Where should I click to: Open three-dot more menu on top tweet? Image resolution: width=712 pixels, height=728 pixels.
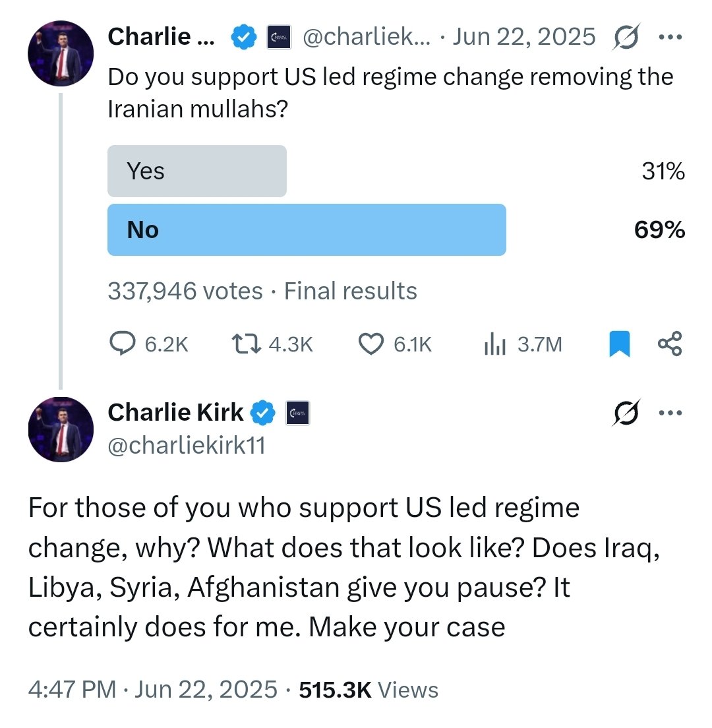click(670, 37)
